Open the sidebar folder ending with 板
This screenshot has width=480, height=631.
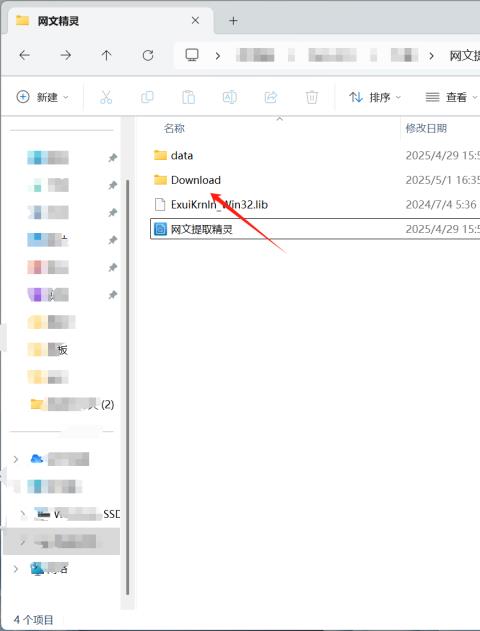(x=47, y=349)
